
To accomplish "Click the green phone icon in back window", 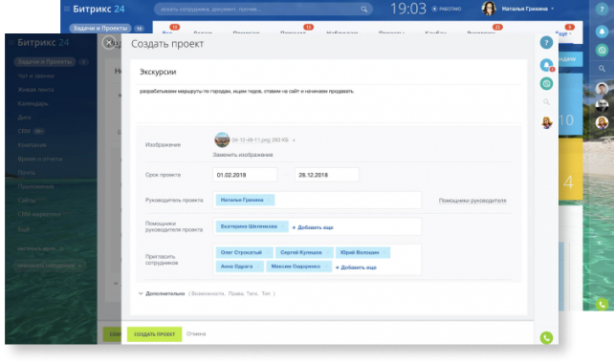I will click(x=602, y=304).
